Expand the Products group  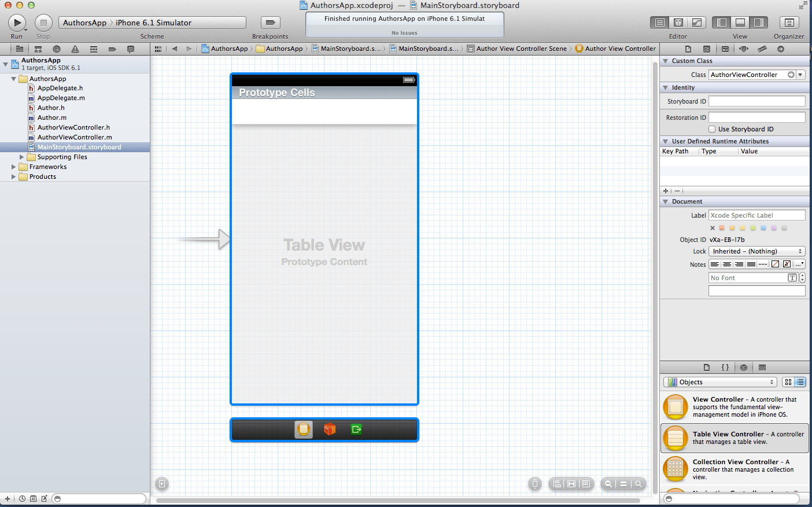pos(13,177)
